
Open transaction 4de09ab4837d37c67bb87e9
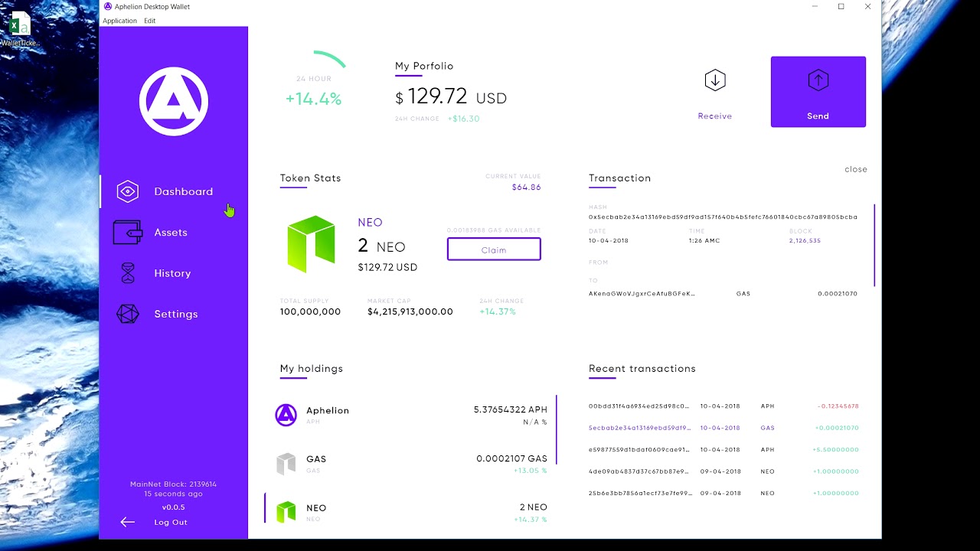[x=639, y=471]
